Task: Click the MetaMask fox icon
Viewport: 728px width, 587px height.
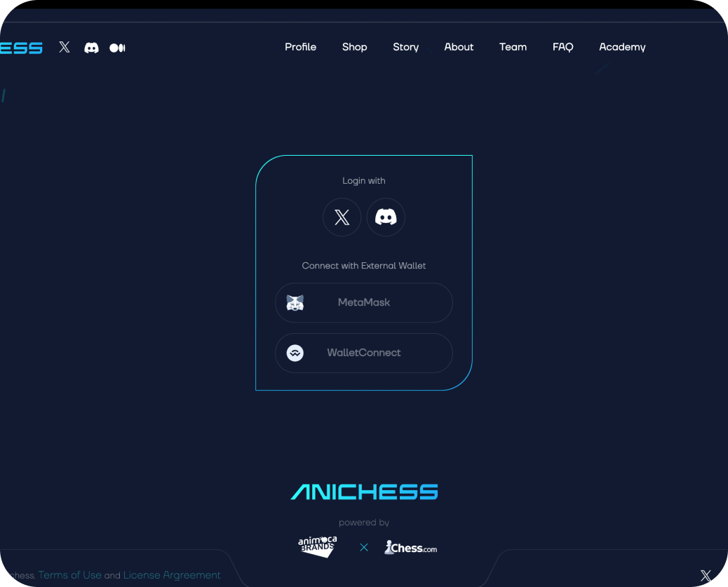Action: [295, 303]
